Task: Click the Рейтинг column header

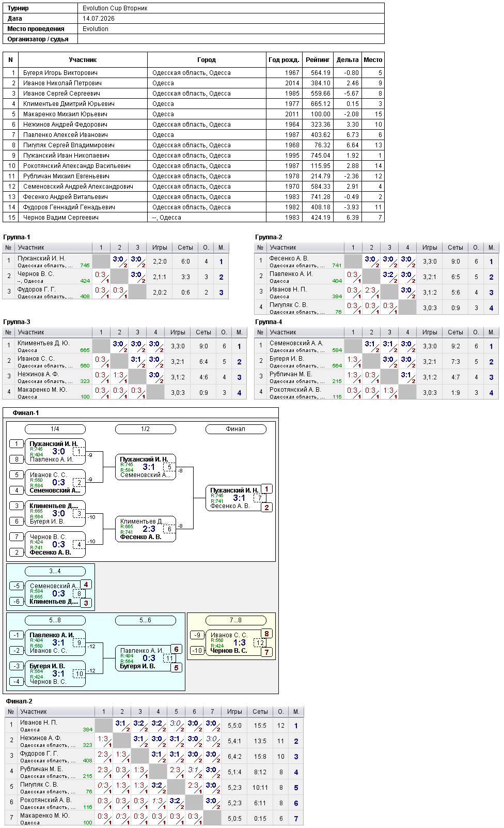Action: tap(318, 60)
